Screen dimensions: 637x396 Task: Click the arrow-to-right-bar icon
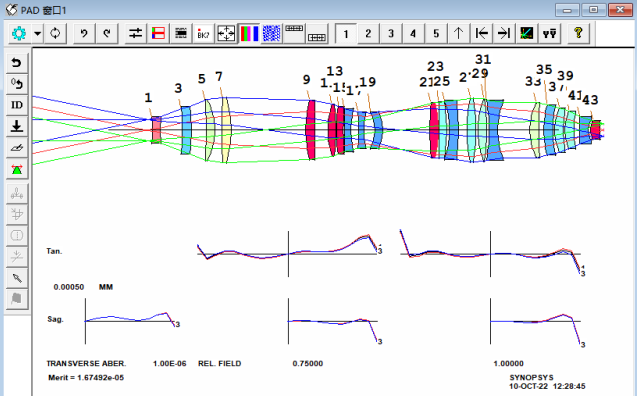(x=504, y=33)
